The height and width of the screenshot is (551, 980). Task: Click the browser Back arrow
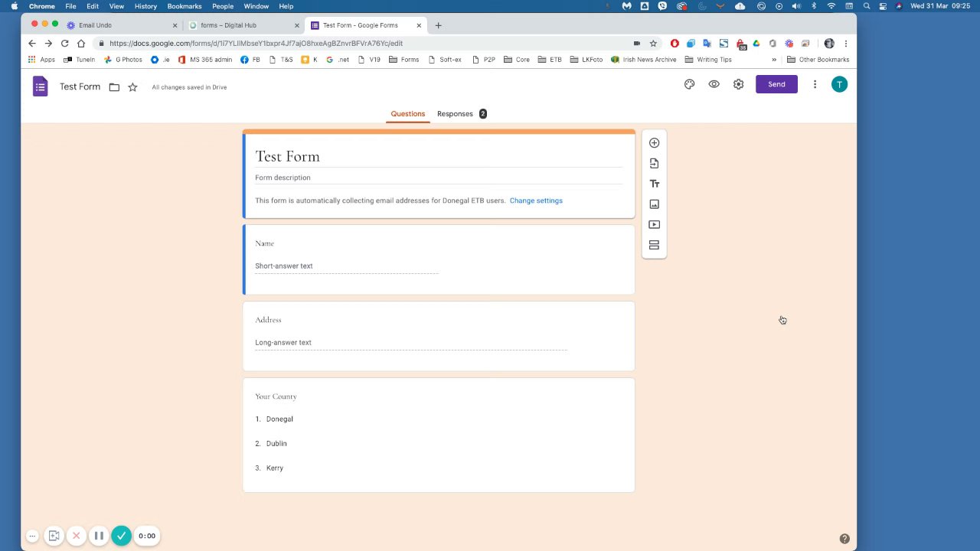coord(31,44)
